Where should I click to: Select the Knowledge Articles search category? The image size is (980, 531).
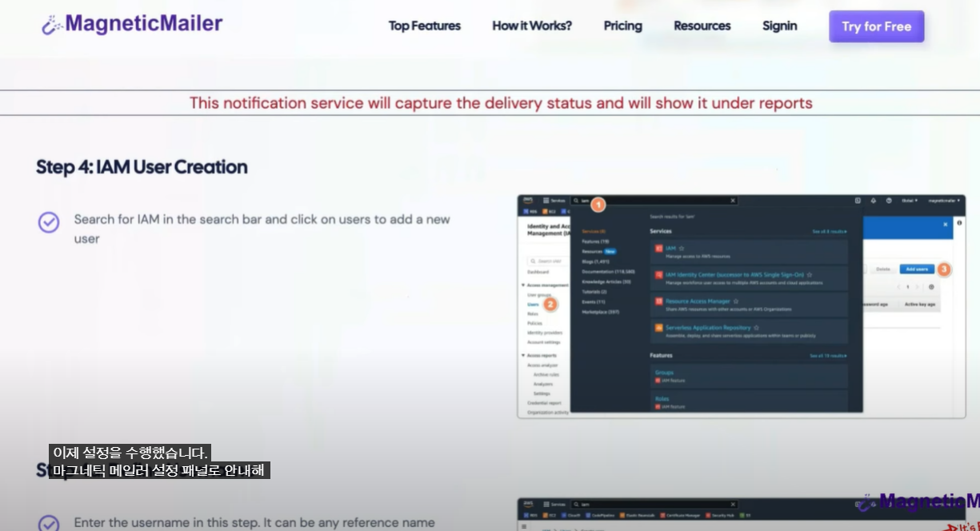pyautogui.click(x=606, y=281)
